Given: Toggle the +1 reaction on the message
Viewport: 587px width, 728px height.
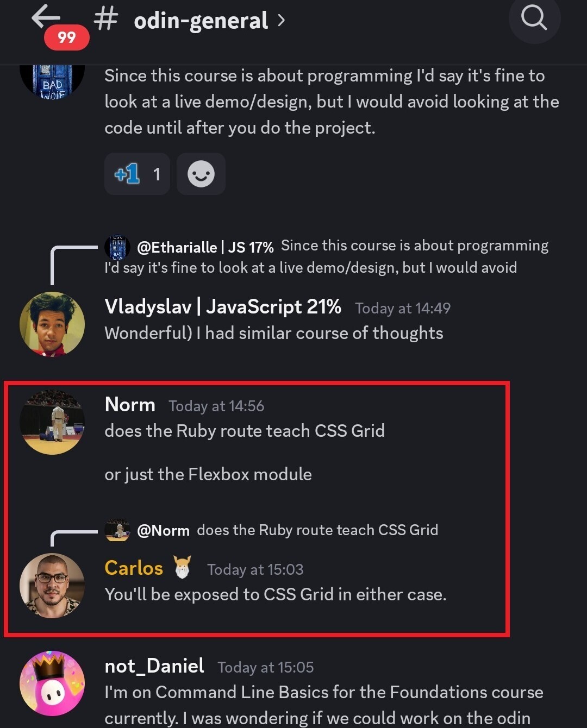Looking at the screenshot, I should (x=137, y=174).
